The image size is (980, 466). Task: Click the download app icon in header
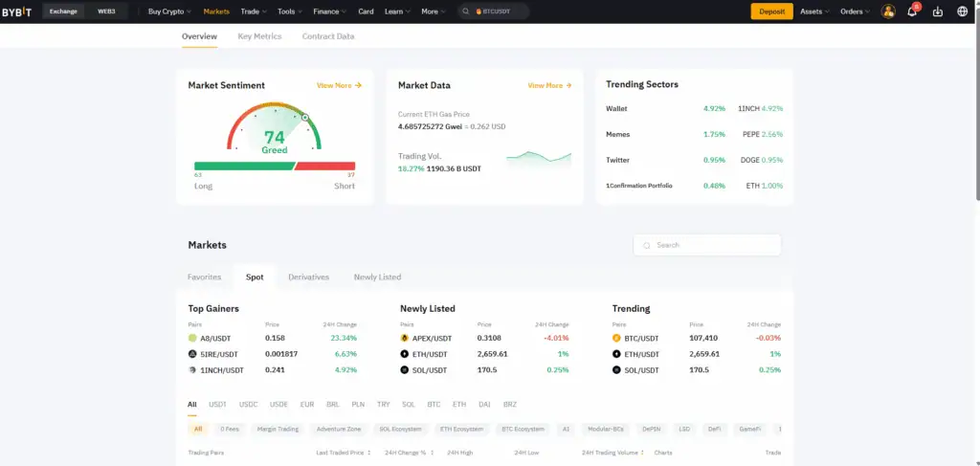point(937,11)
